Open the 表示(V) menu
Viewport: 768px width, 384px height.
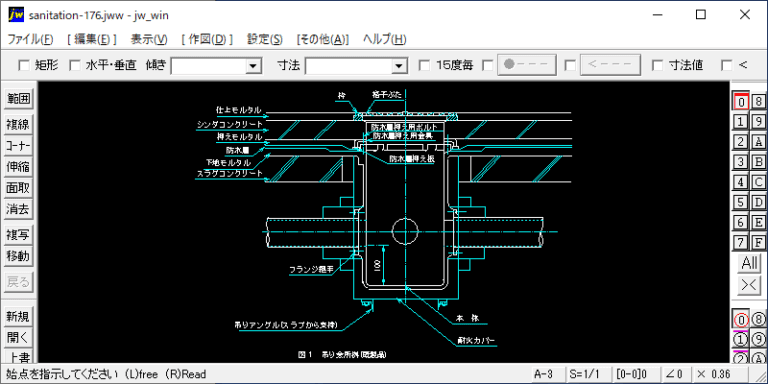click(x=149, y=40)
